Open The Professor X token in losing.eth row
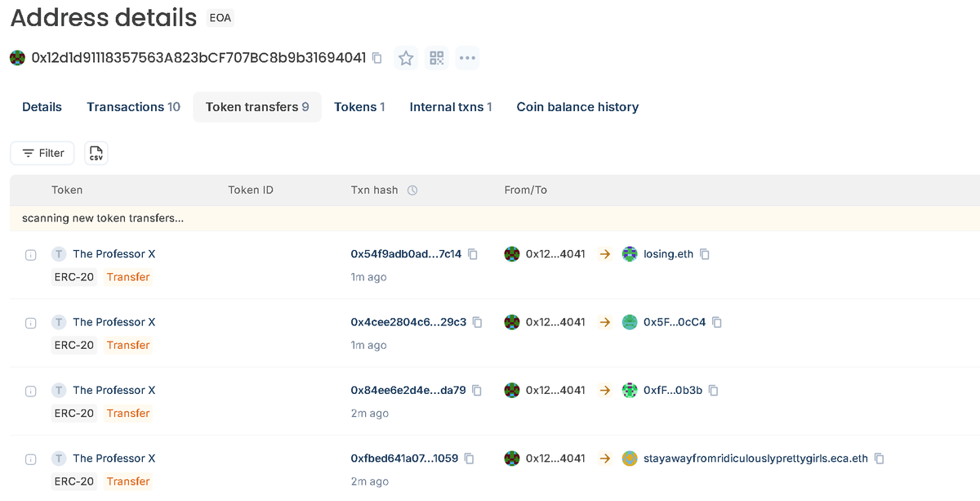 click(114, 254)
